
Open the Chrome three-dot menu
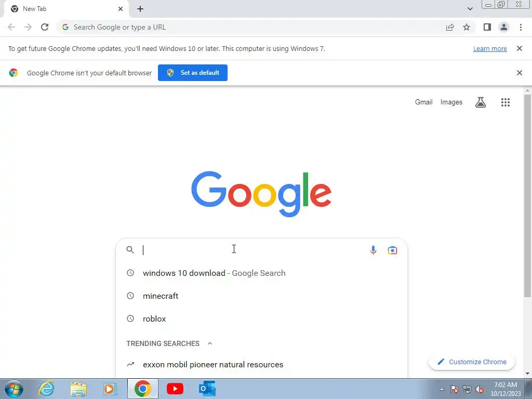click(521, 27)
